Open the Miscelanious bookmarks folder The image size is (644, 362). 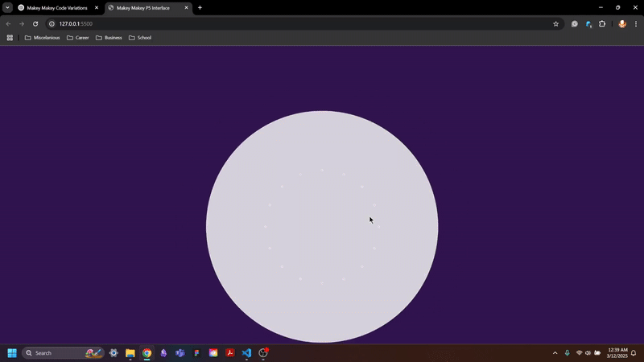[x=43, y=38]
